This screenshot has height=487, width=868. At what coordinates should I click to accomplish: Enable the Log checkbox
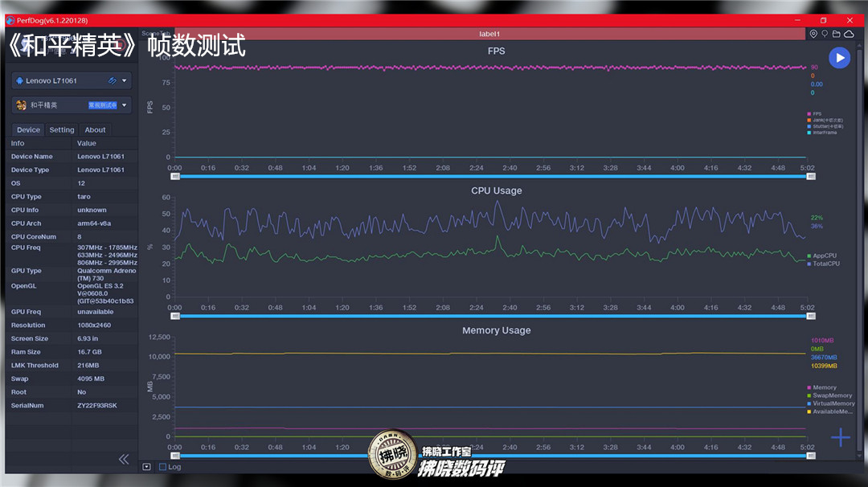[x=162, y=467]
